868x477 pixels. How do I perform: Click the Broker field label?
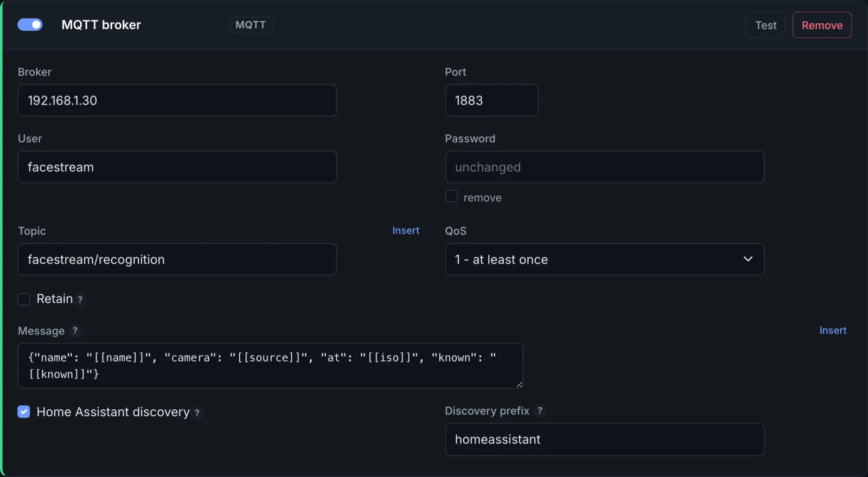point(35,72)
